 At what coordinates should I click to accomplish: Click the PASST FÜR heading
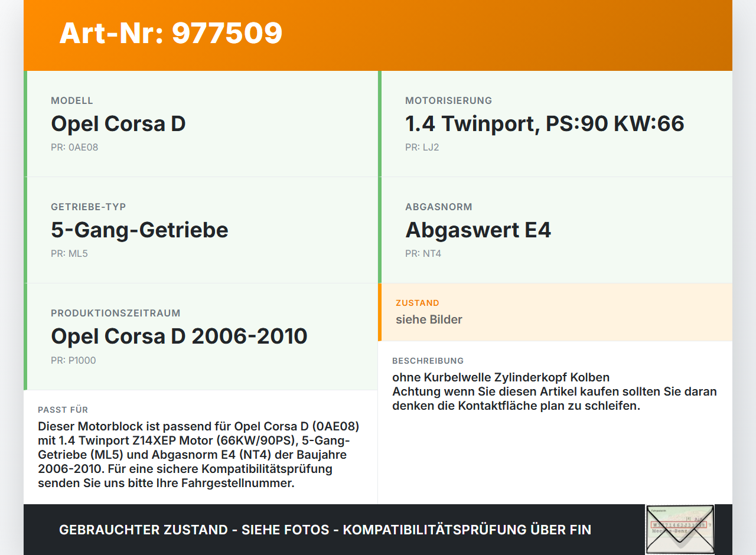coord(63,409)
